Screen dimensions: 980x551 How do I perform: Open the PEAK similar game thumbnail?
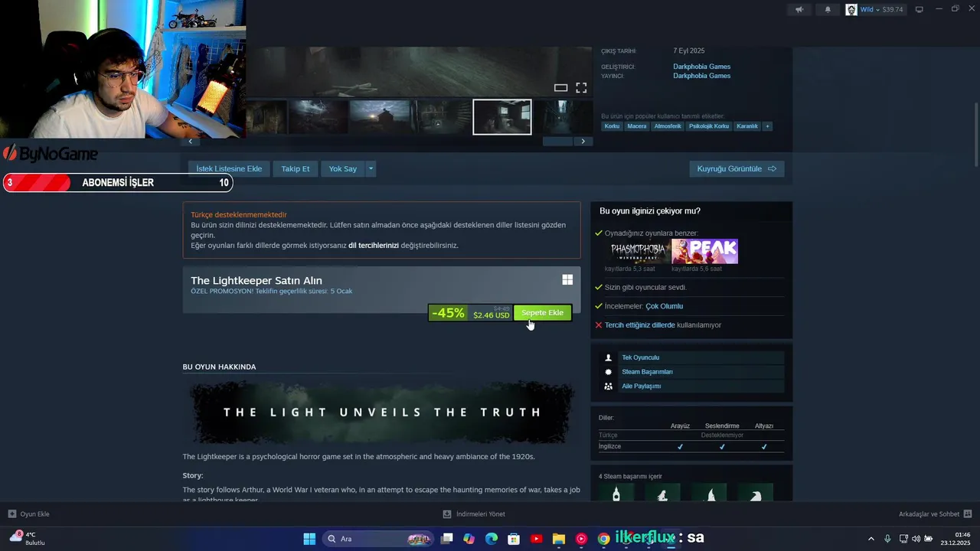click(x=704, y=251)
